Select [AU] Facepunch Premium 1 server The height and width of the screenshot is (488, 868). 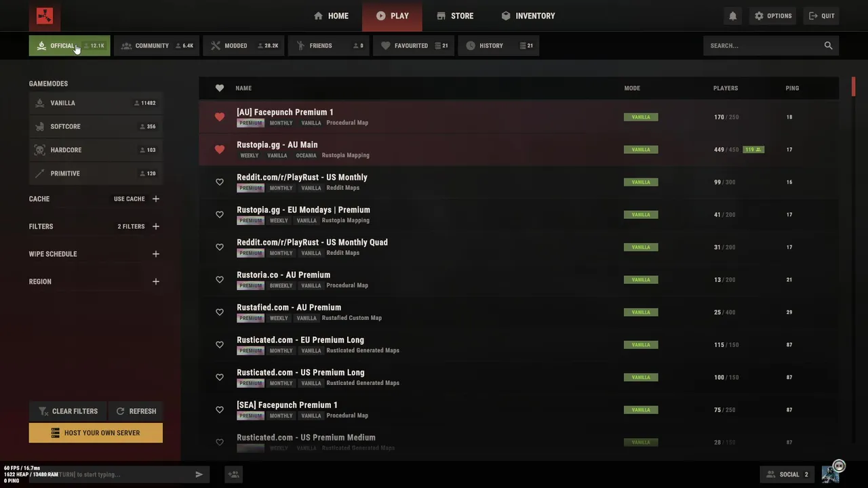tap(519, 117)
